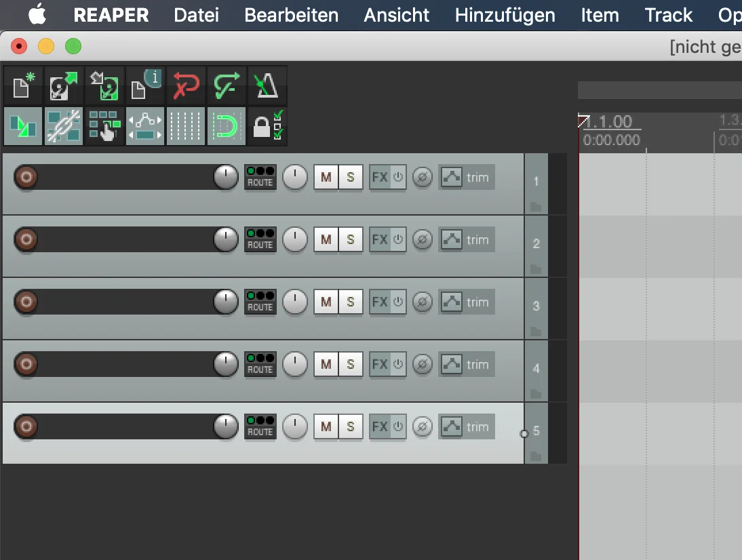Viewport: 742px width, 560px height.
Task: Arm track 3 for recording
Action: pyautogui.click(x=26, y=302)
